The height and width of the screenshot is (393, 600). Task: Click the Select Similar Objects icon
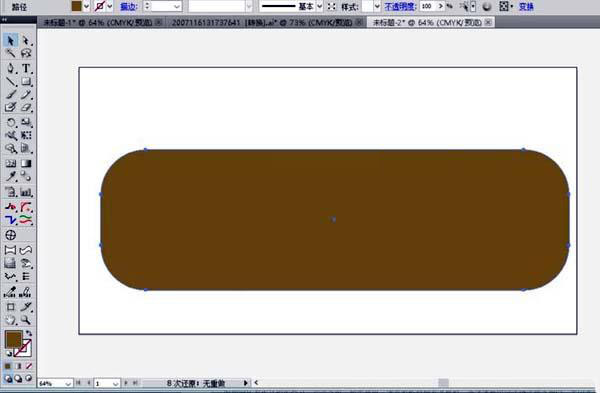point(465,7)
